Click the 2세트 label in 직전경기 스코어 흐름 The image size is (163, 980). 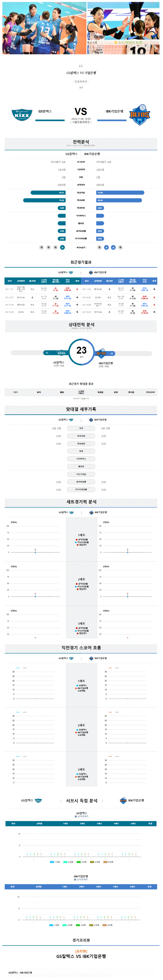(x=81, y=725)
